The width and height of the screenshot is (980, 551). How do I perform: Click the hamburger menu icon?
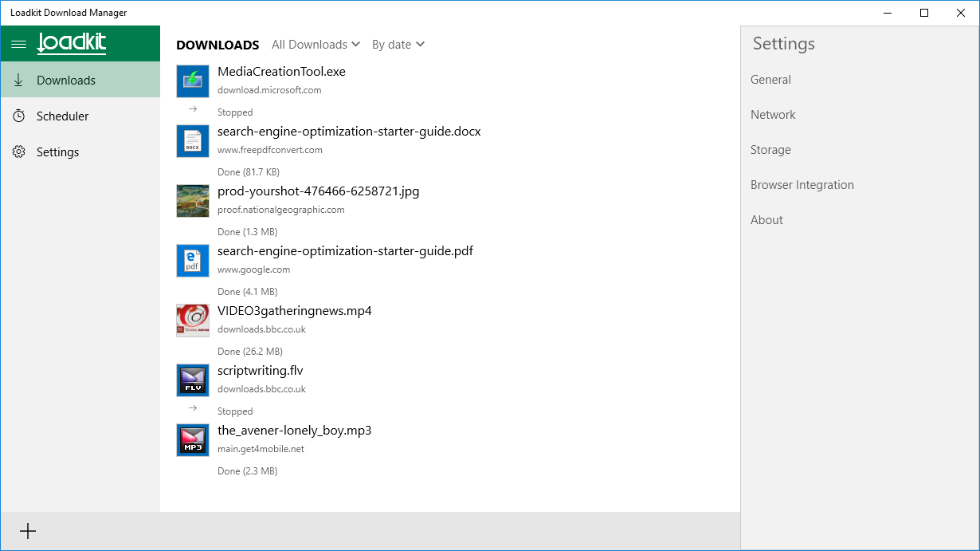point(18,44)
